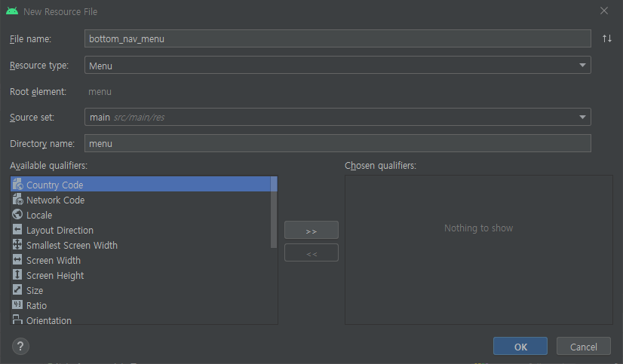The image size is (623, 364).
Task: Select Locale in available qualifiers
Action: pos(140,215)
